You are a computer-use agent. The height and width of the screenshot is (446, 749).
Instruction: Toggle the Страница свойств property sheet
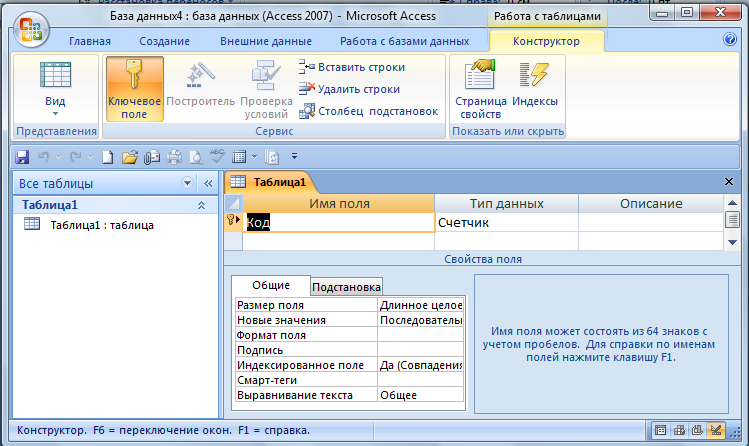pos(480,89)
